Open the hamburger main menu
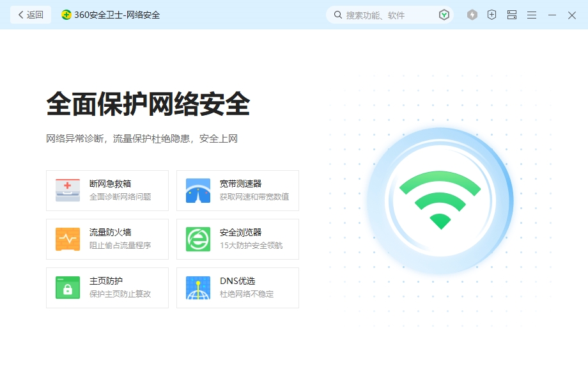The image size is (588, 371). point(531,14)
